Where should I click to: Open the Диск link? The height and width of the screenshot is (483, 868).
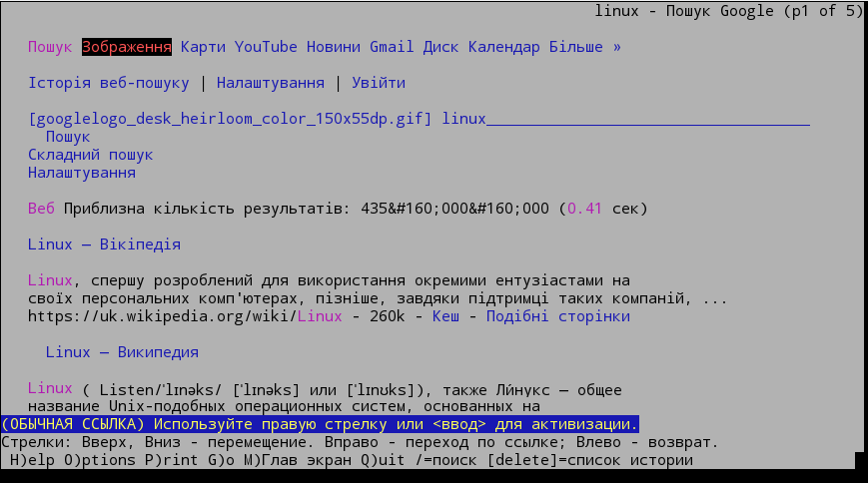click(441, 47)
